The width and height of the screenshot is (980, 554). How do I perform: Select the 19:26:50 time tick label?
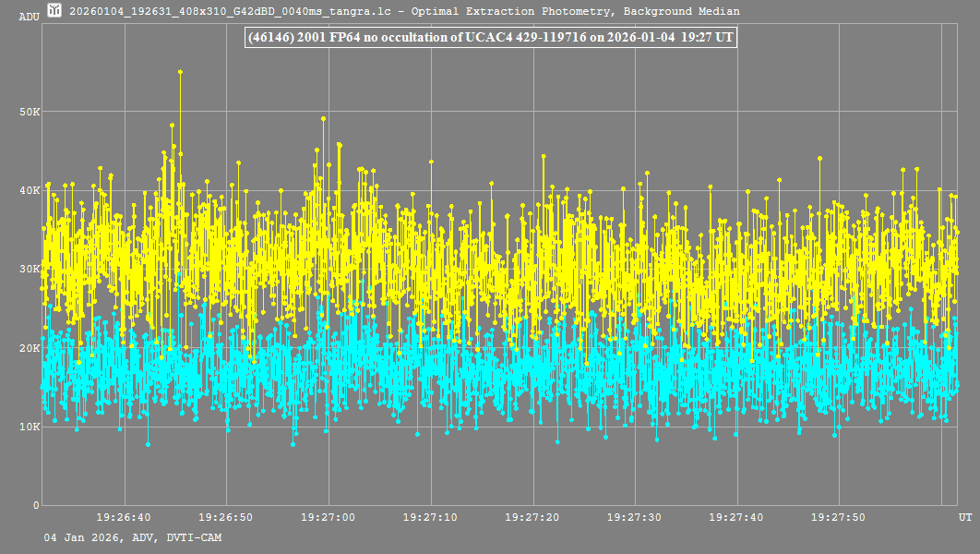tap(226, 518)
